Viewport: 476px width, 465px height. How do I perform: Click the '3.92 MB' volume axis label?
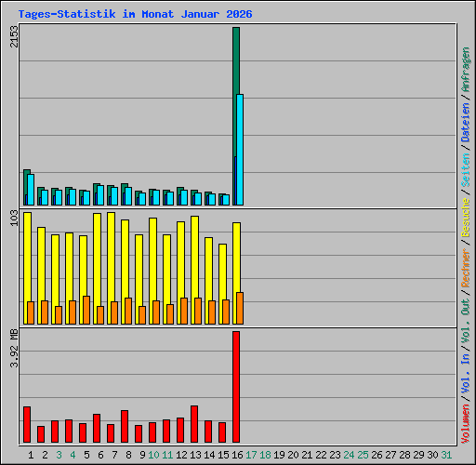14,349
